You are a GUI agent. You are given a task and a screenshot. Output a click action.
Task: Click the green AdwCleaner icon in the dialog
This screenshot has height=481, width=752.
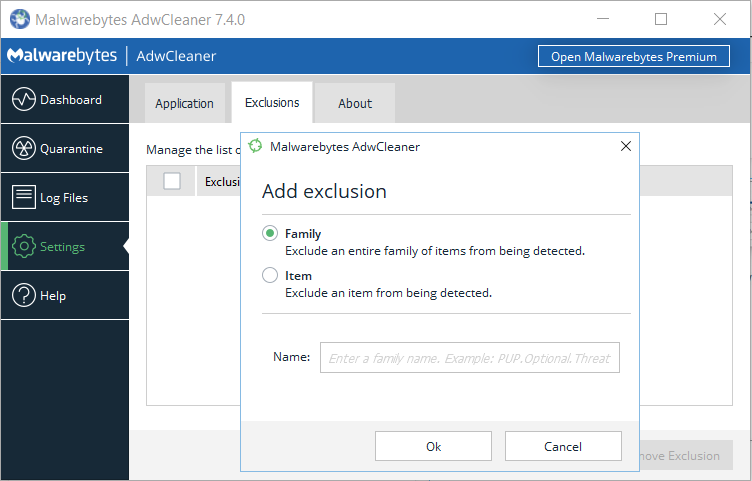tap(255, 146)
